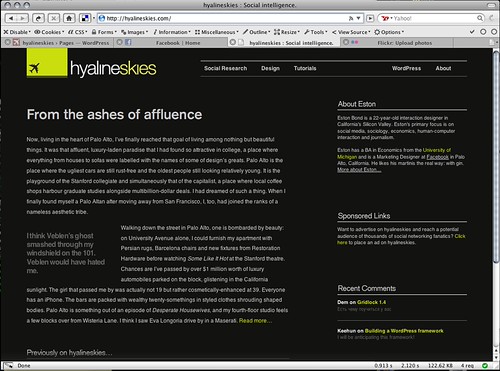Screen dimensions: 500x371
Task: Click the status bar script icon
Action: [x=9, y=366]
